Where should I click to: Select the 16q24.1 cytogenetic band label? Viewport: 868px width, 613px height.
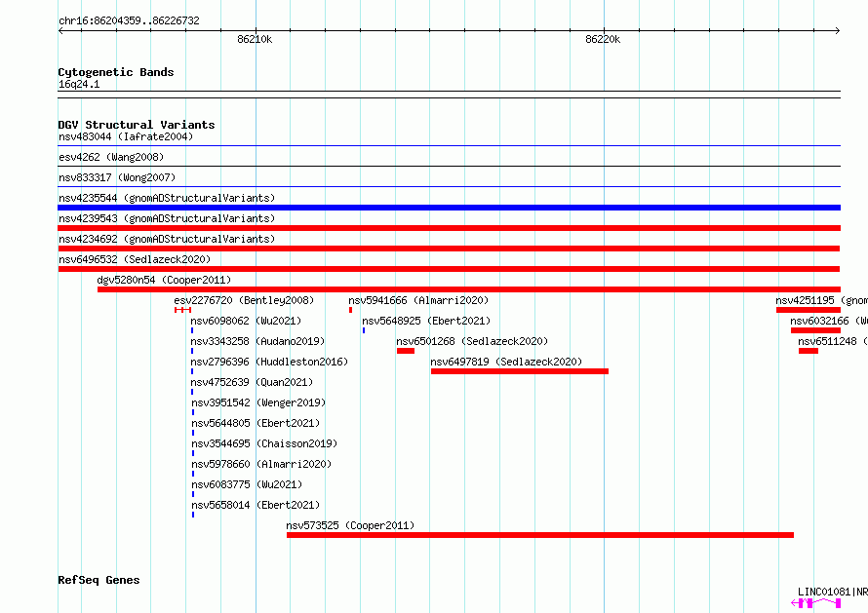coord(79,84)
